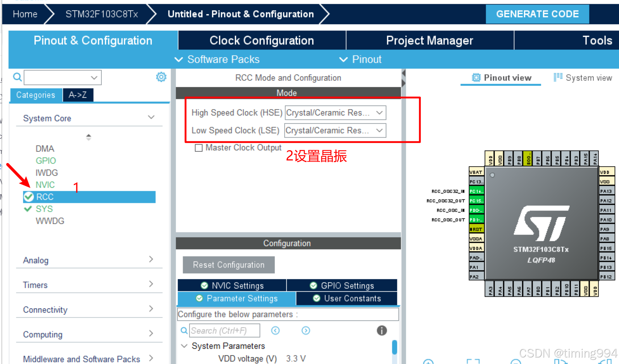Viewport: 619px width, 364px height.
Task: Go to previous search result arrow
Action: pyautogui.click(x=276, y=330)
